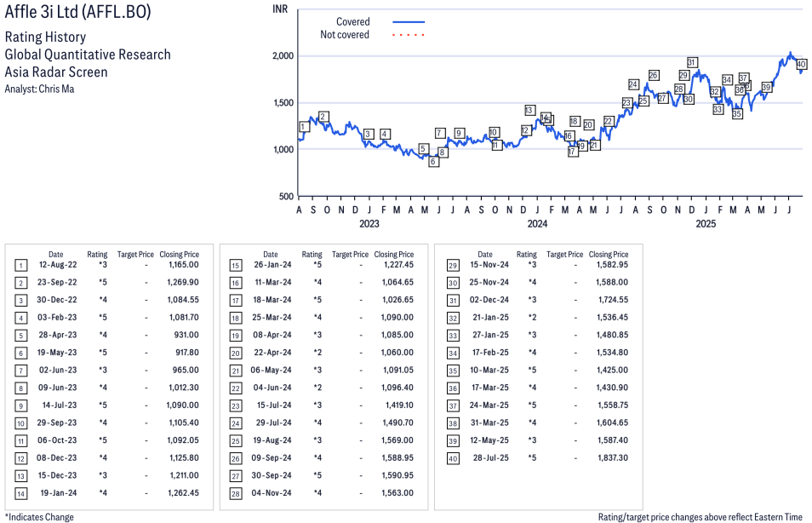Click closing price 1,724.55

614,300
